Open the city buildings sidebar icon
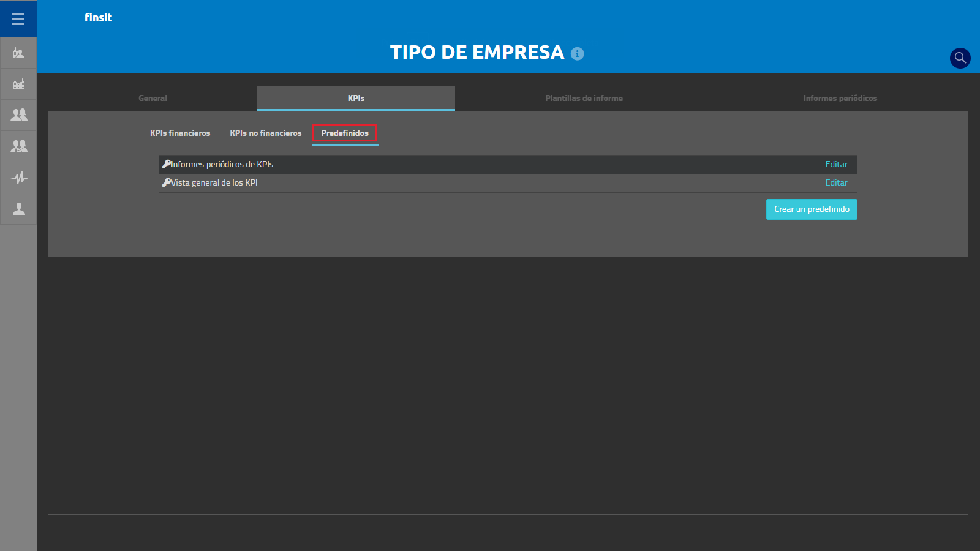Viewport: 980px width, 551px height. (x=18, y=84)
